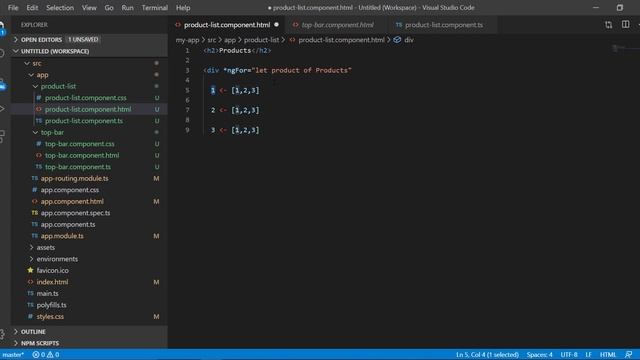Open the compare changes icon in editor toolbar
640x360 pixels.
(x=609, y=25)
